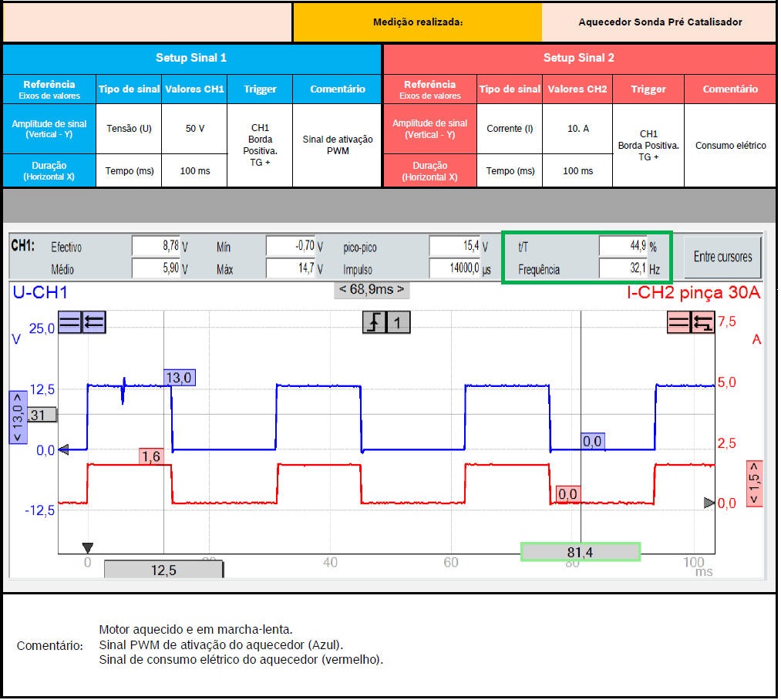Click the rising edge trigger icon
The image size is (781, 700).
[x=374, y=322]
